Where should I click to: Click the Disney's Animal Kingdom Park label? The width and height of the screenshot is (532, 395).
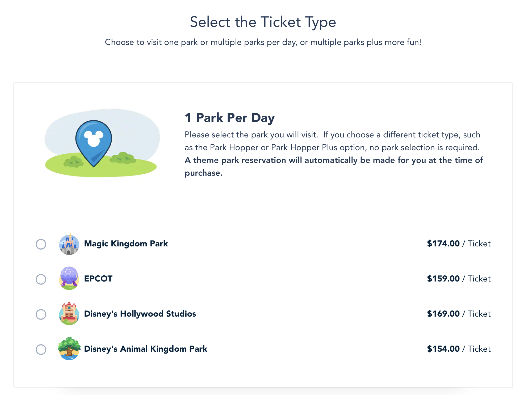(145, 349)
